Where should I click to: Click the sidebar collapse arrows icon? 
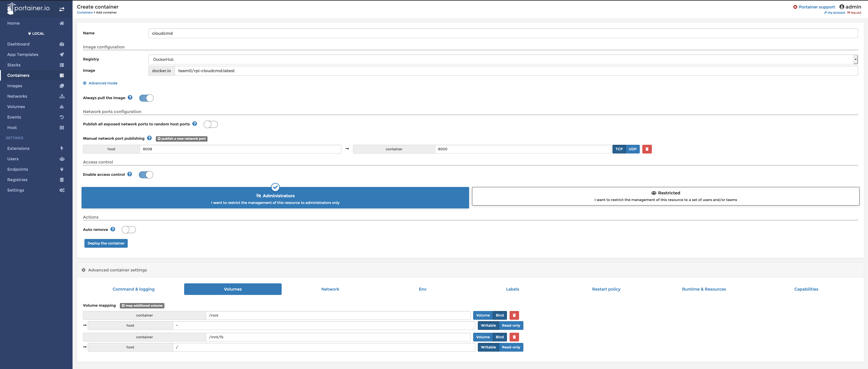tap(62, 9)
